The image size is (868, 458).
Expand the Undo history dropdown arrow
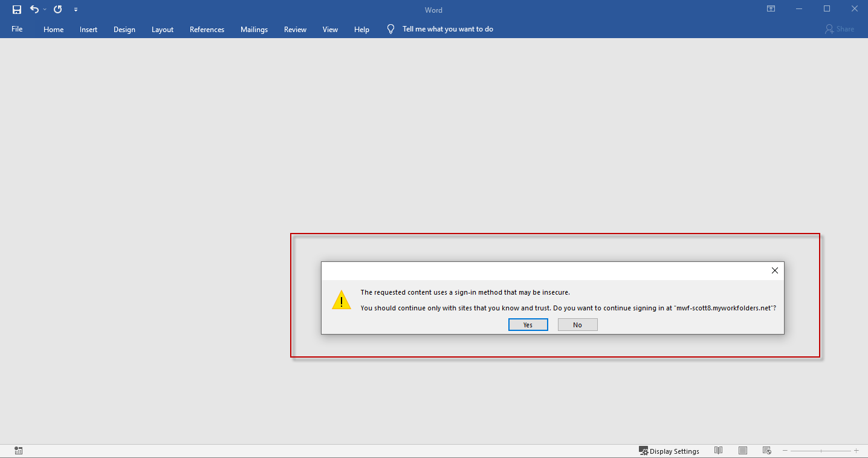45,10
